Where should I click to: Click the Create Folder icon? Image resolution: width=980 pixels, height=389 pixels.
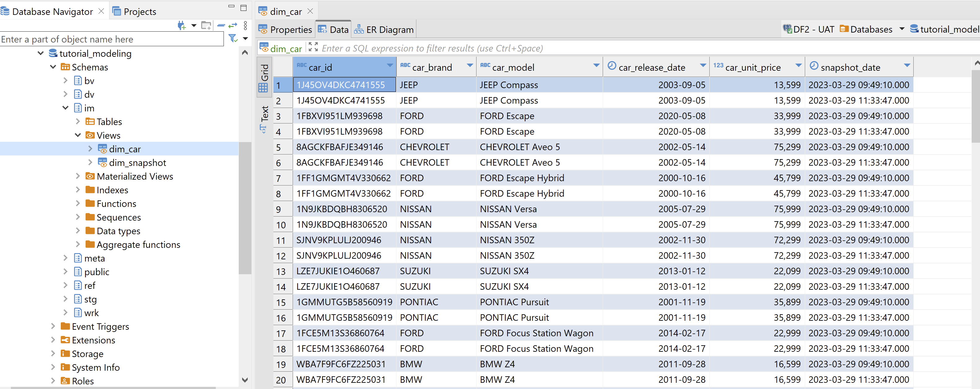coord(206,25)
